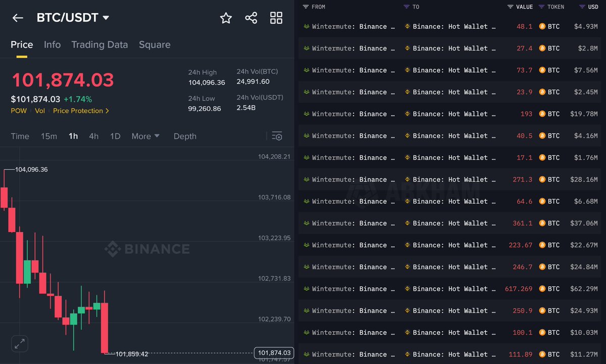
Task: Open the four-square grid layout icon
Action: click(x=276, y=18)
